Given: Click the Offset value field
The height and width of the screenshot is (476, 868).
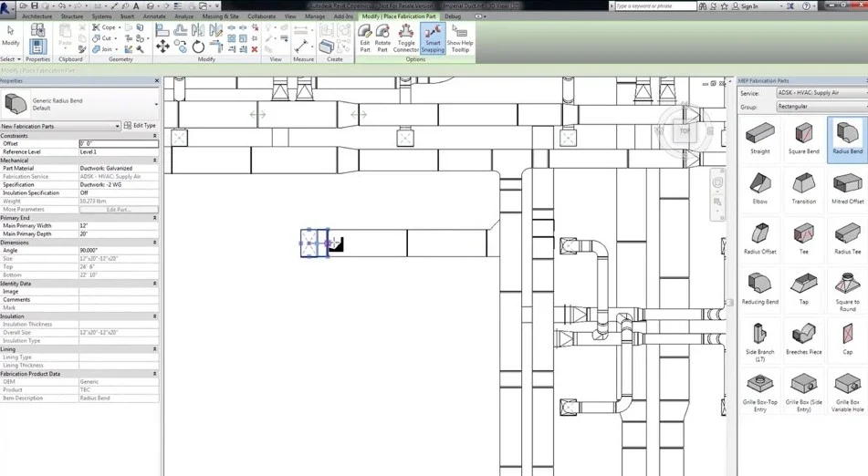Looking at the screenshot, I should 118,144.
